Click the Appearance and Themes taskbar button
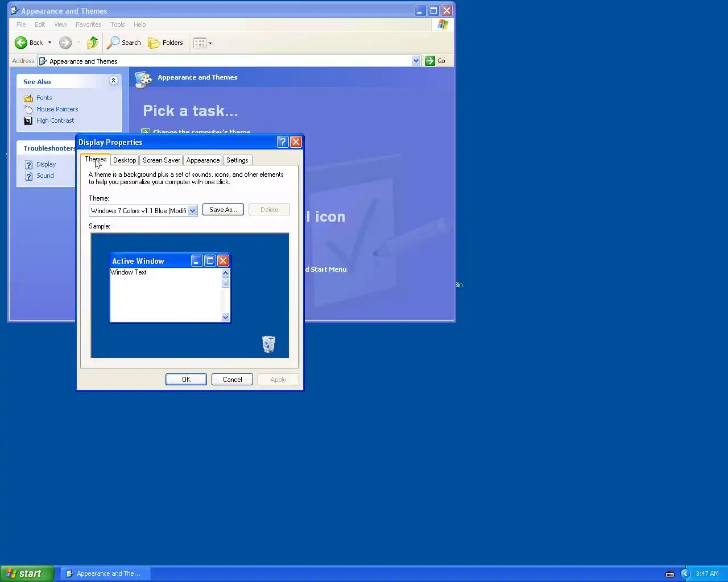 pos(105,573)
